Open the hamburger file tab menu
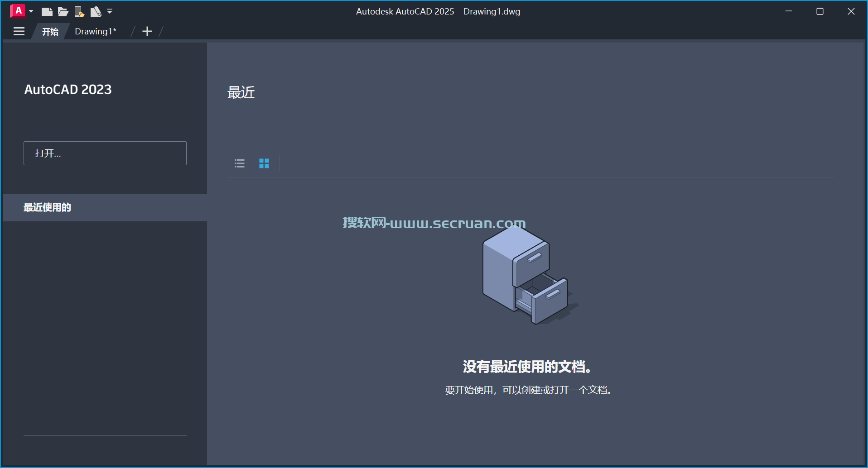This screenshot has width=868, height=468. coord(19,31)
